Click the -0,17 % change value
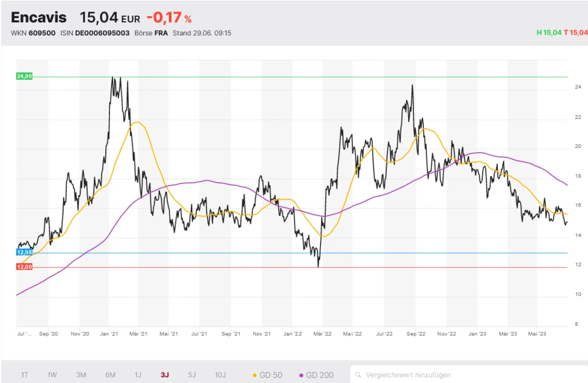Screen dimensions: 588x383 169,18
